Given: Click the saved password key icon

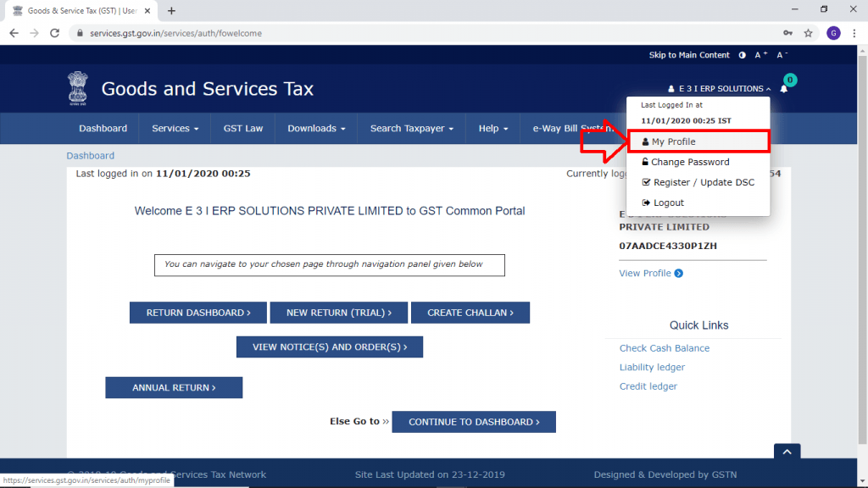Looking at the screenshot, I should tap(787, 33).
